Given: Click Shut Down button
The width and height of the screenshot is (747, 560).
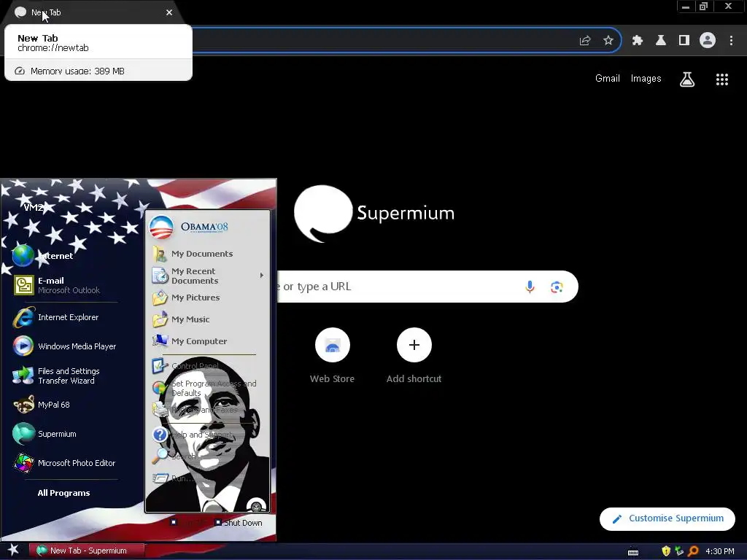Looking at the screenshot, I should point(239,523).
